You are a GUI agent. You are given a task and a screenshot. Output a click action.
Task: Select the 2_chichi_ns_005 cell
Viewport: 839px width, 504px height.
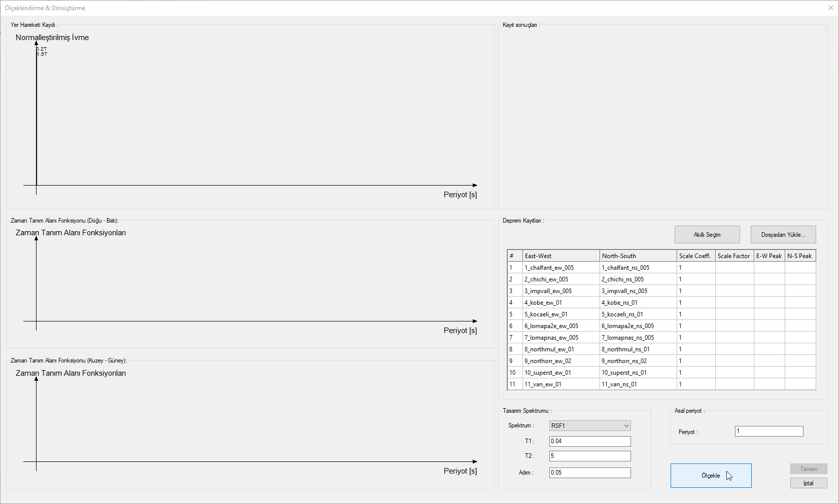coord(638,279)
